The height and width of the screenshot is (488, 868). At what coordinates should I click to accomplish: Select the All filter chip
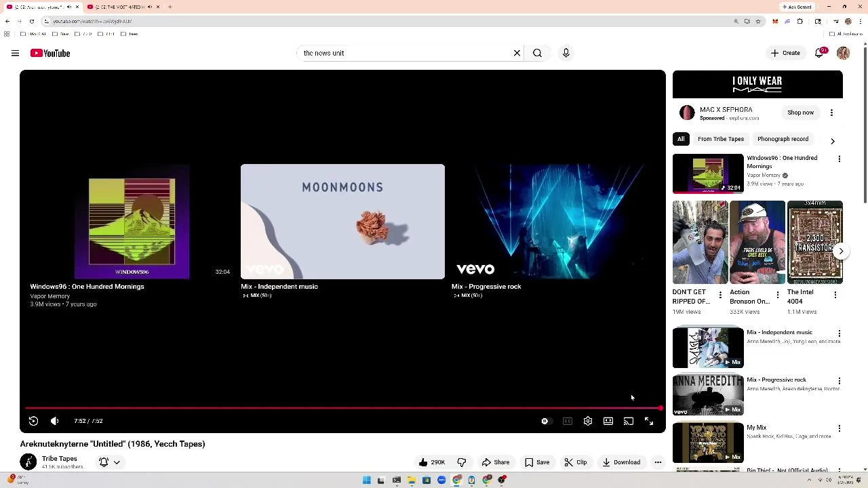coord(681,139)
